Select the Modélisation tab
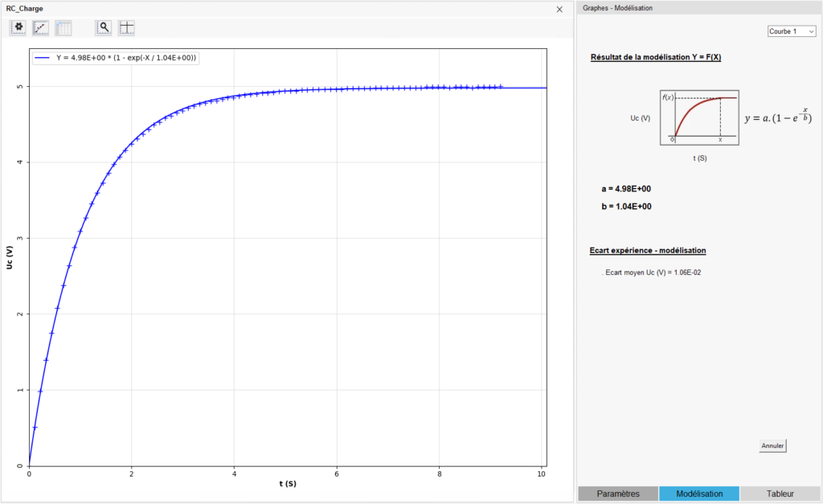 tap(699, 494)
